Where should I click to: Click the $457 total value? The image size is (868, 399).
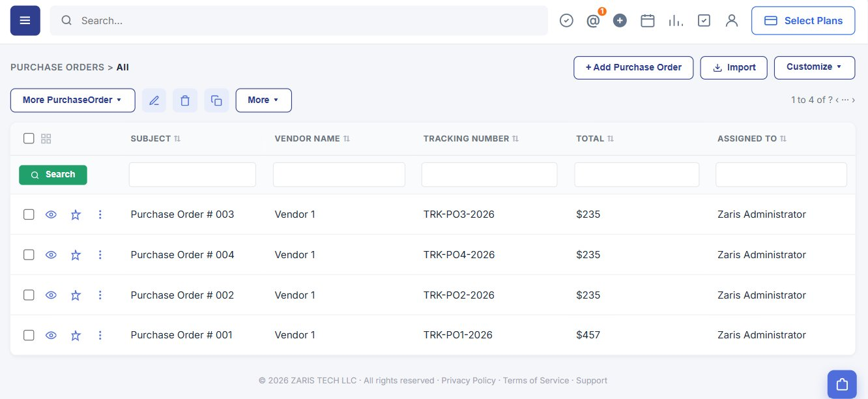tap(588, 335)
